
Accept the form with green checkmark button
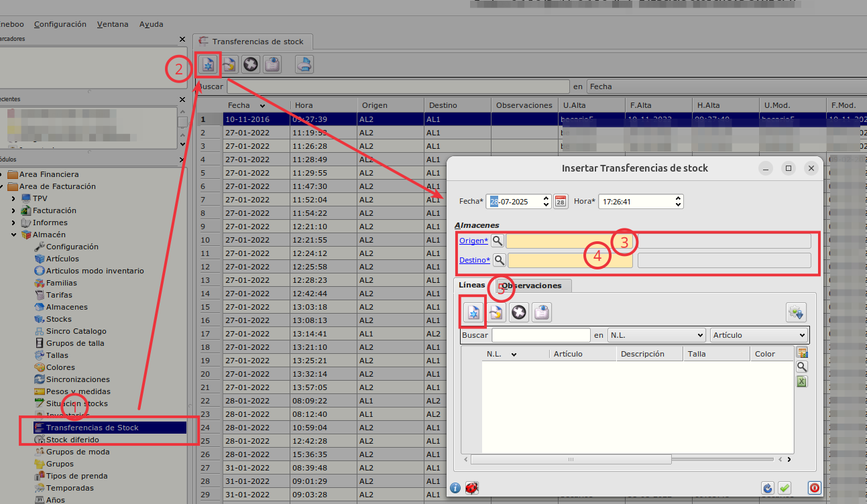coord(785,488)
